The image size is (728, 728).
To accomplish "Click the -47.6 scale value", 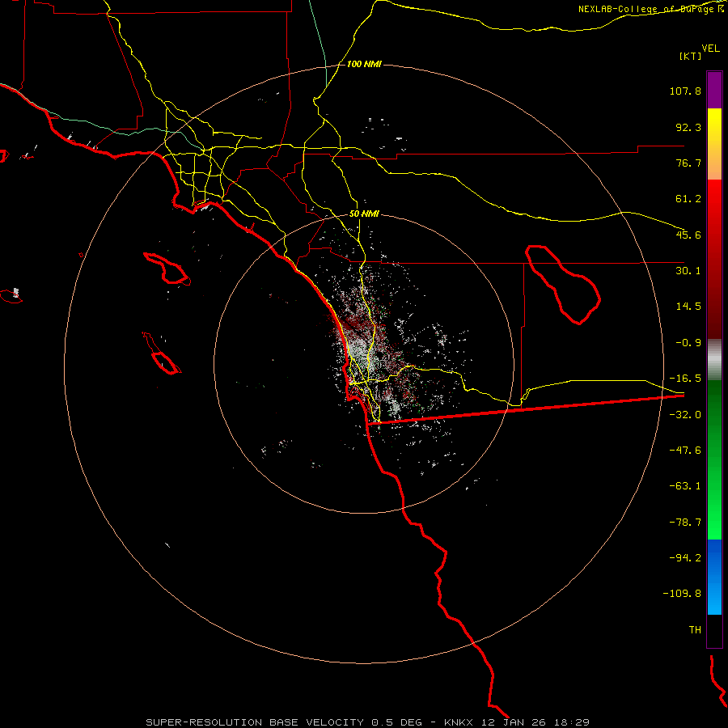I will pos(685,451).
